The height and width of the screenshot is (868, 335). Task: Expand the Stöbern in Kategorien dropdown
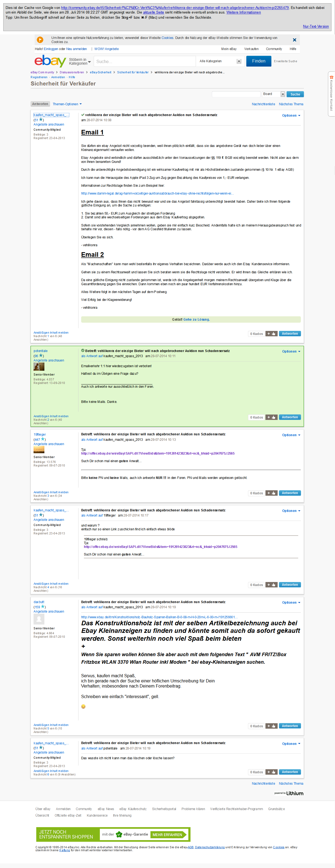(x=80, y=61)
